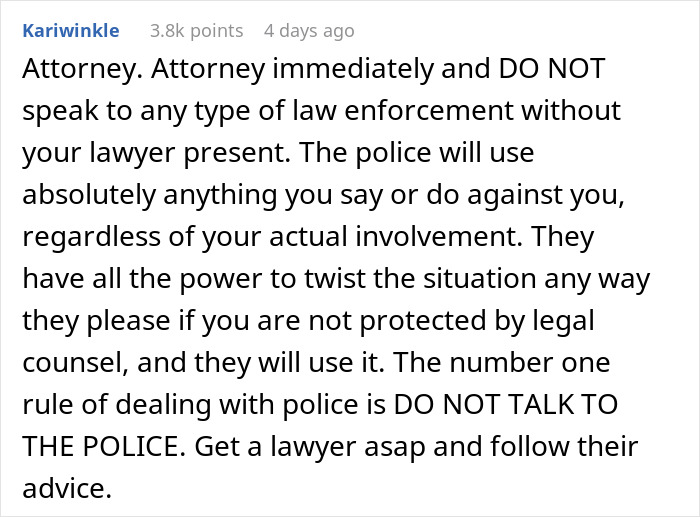Click the phrase 'DO NOT TALK TO'

pos(505,404)
